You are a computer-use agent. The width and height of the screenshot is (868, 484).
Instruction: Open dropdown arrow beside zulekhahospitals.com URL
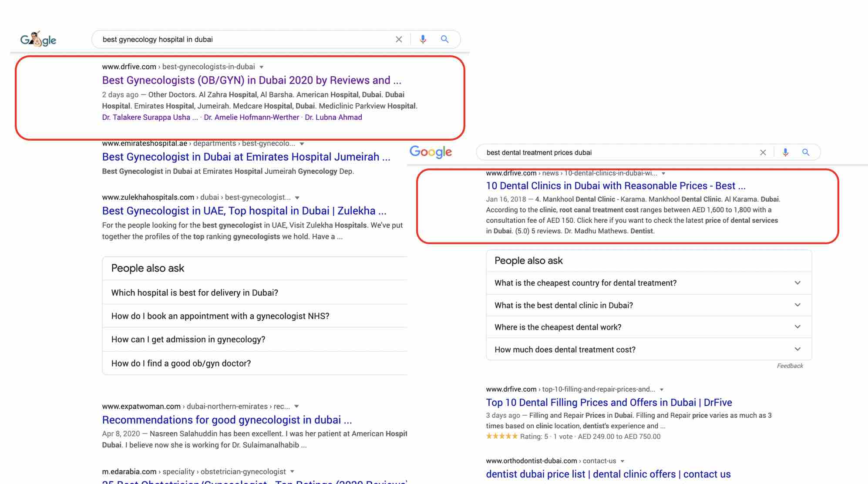(297, 198)
